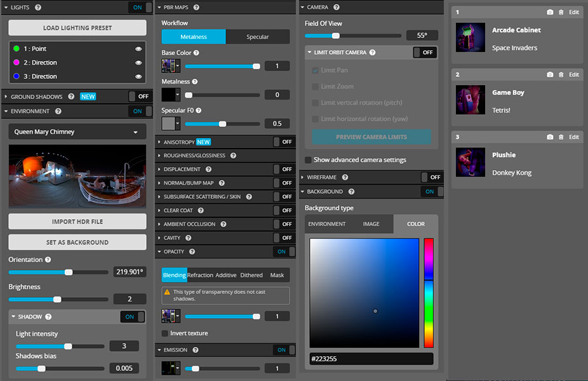Turn on the Wireframe toggle

(431, 177)
